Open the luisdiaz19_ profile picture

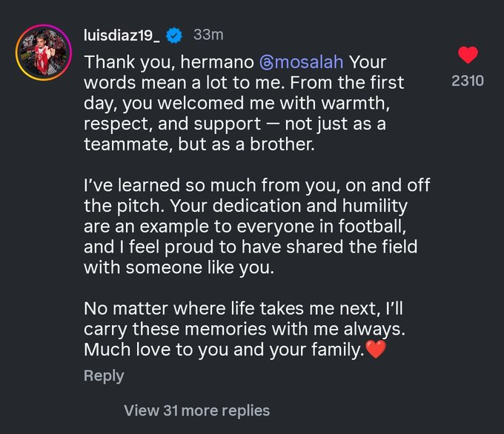[44, 53]
